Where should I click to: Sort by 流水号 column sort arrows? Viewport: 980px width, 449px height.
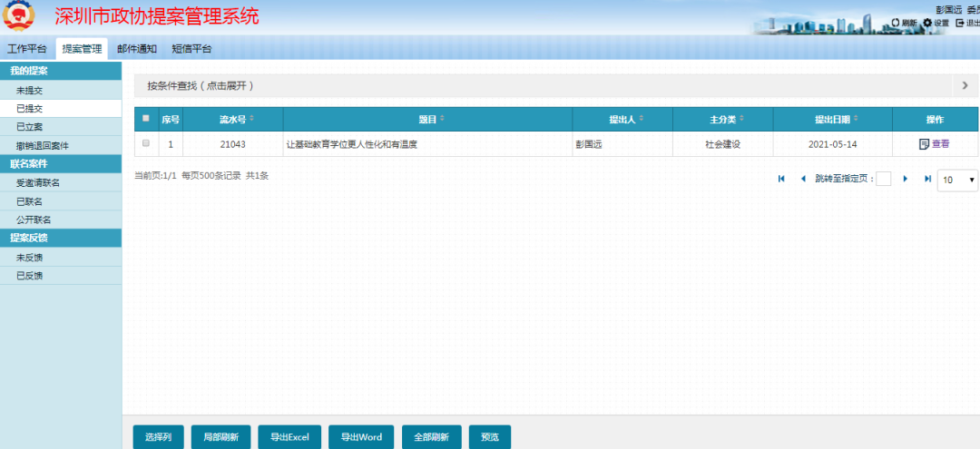[252, 119]
